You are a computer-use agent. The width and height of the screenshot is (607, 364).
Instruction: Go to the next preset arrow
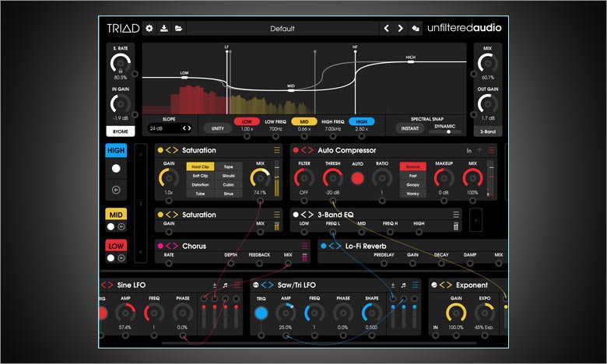coord(400,28)
